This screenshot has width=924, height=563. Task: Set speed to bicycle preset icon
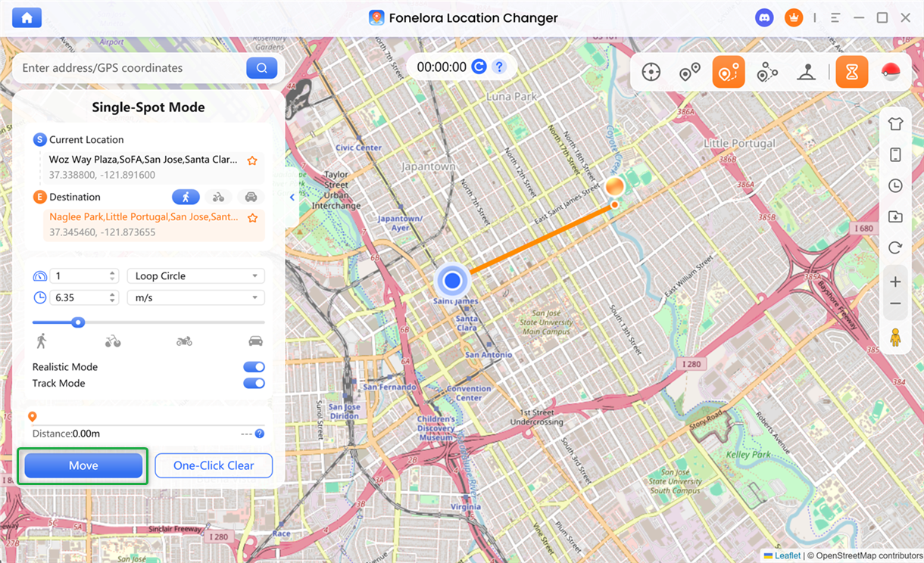click(x=113, y=341)
